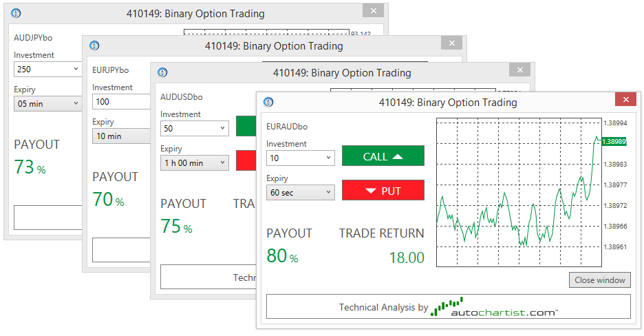Click the green call button in AUDUSDbo window
644x336 pixels.
click(246, 126)
